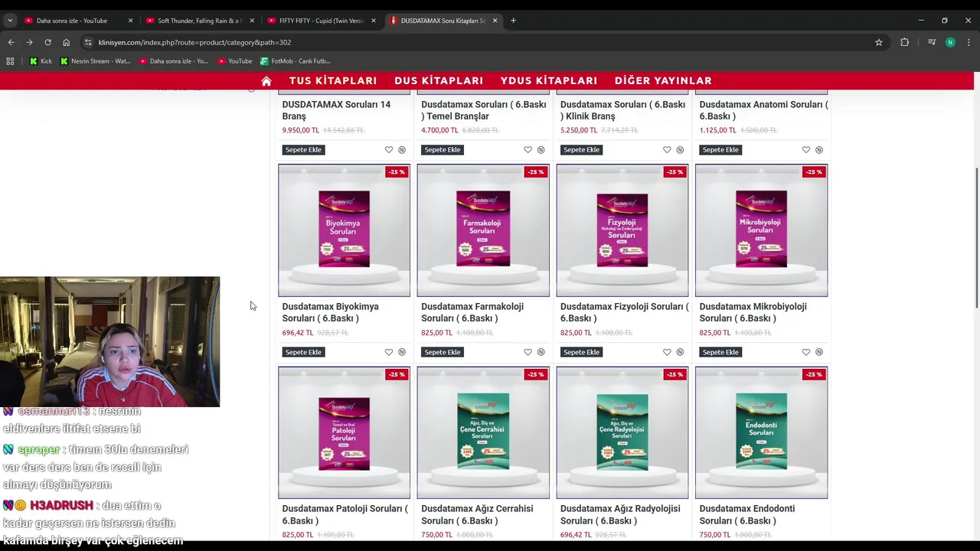Add Fizyoloji Soruları to wishlist heart

pos(667,352)
